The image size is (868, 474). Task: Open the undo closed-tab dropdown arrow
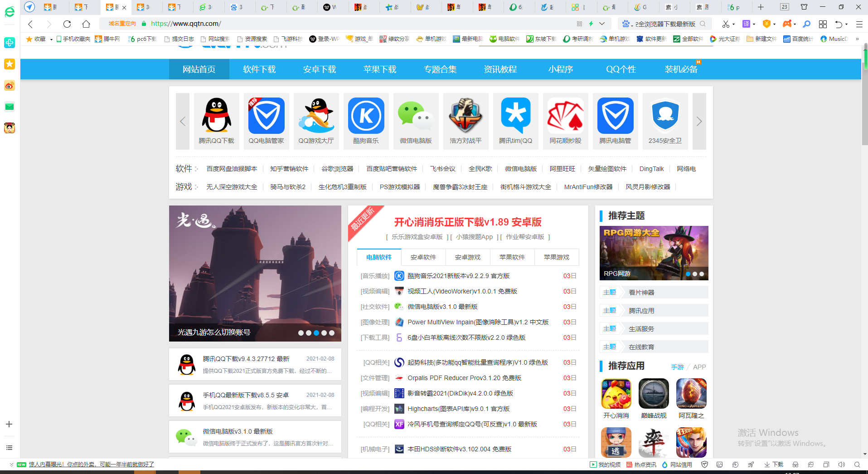point(847,24)
